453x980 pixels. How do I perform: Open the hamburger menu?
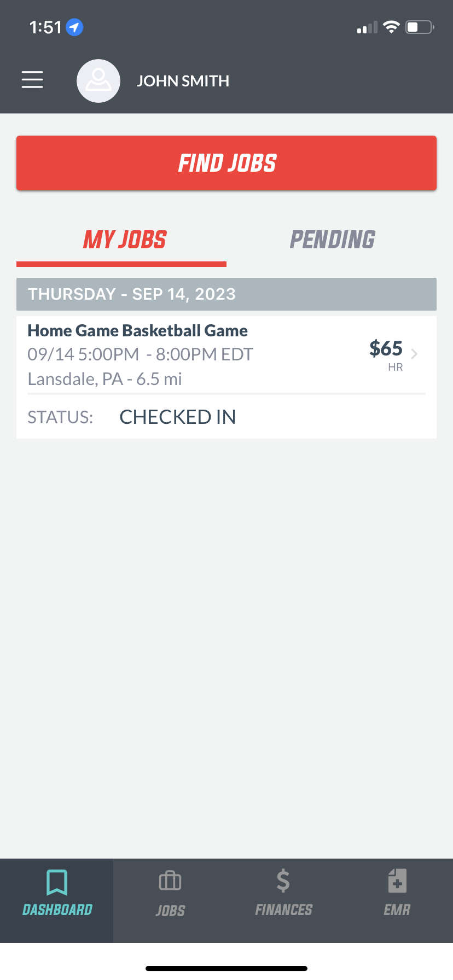pos(32,80)
